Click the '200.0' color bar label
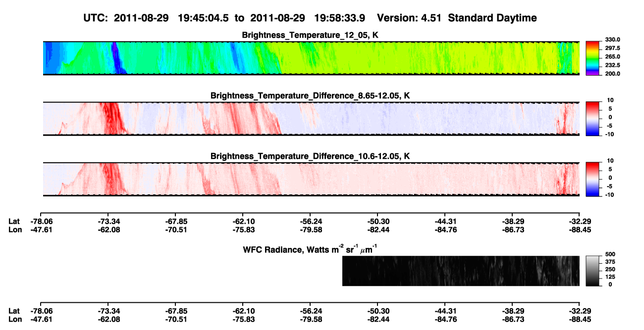 613,73
